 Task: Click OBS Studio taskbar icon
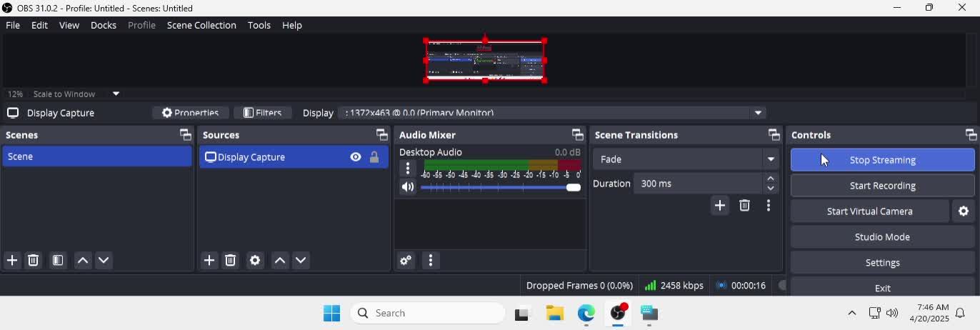pyautogui.click(x=618, y=313)
